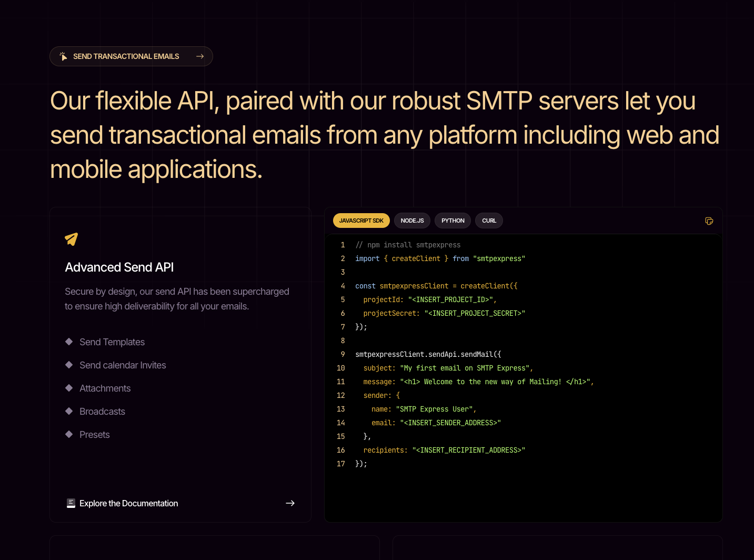Click the projectSecret code line

444,313
